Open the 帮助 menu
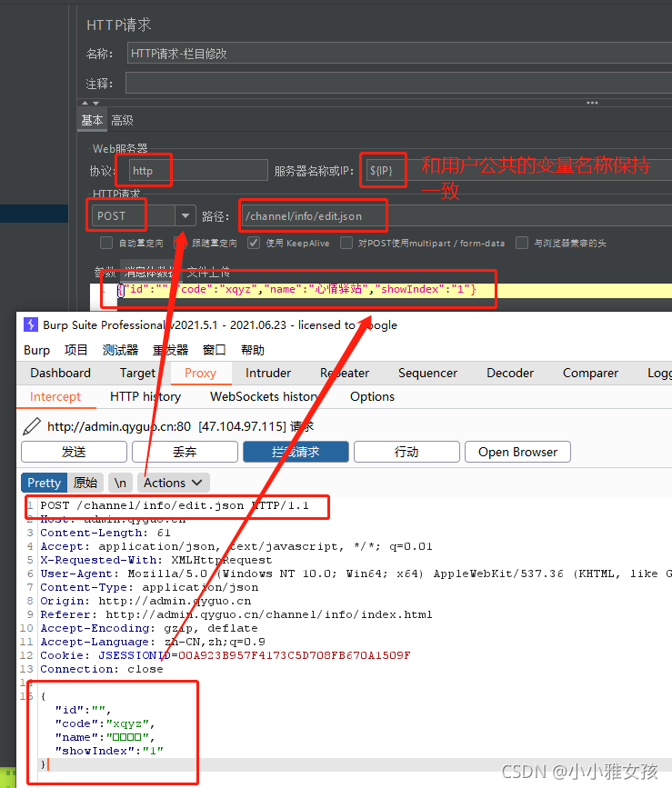 252,350
